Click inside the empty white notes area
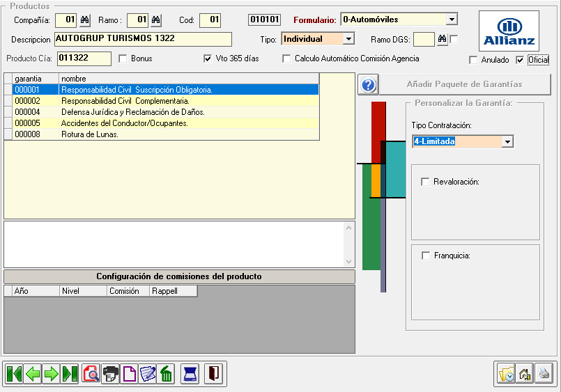The image size is (561, 392). 174,244
